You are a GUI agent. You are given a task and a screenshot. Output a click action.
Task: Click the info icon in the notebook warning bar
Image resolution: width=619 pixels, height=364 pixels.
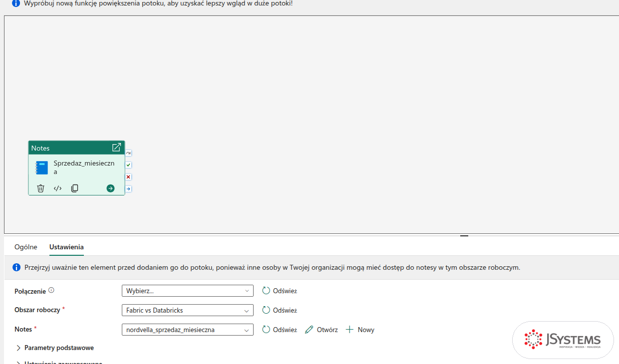point(16,267)
